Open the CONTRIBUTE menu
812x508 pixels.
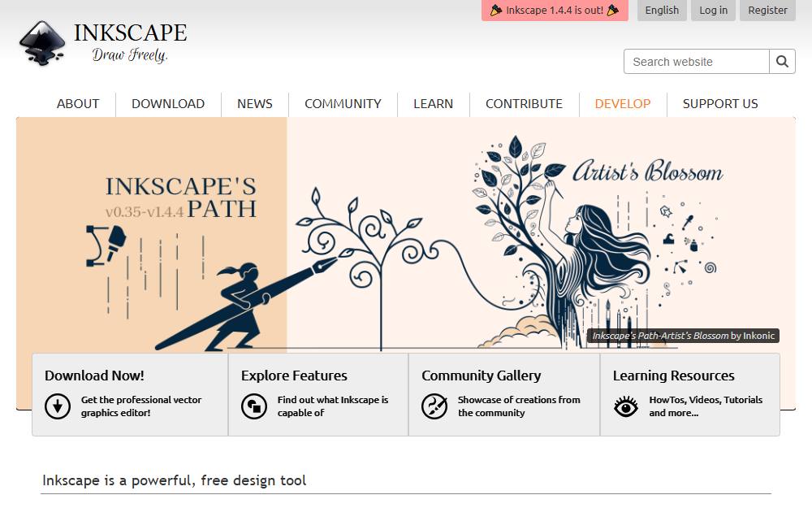click(x=524, y=104)
